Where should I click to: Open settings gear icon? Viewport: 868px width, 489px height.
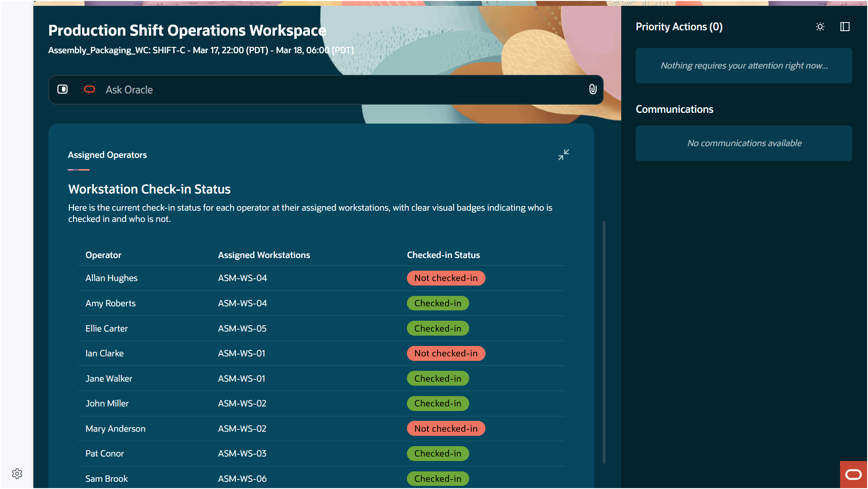point(17,474)
